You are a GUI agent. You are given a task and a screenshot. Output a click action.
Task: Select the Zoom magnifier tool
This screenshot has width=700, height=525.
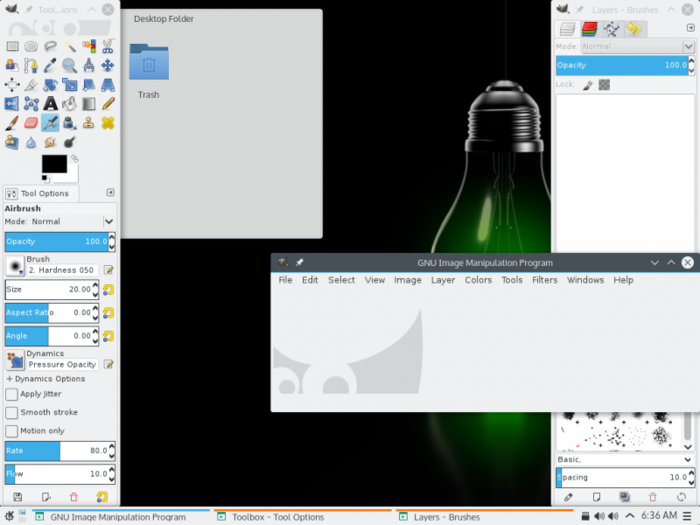click(x=69, y=65)
